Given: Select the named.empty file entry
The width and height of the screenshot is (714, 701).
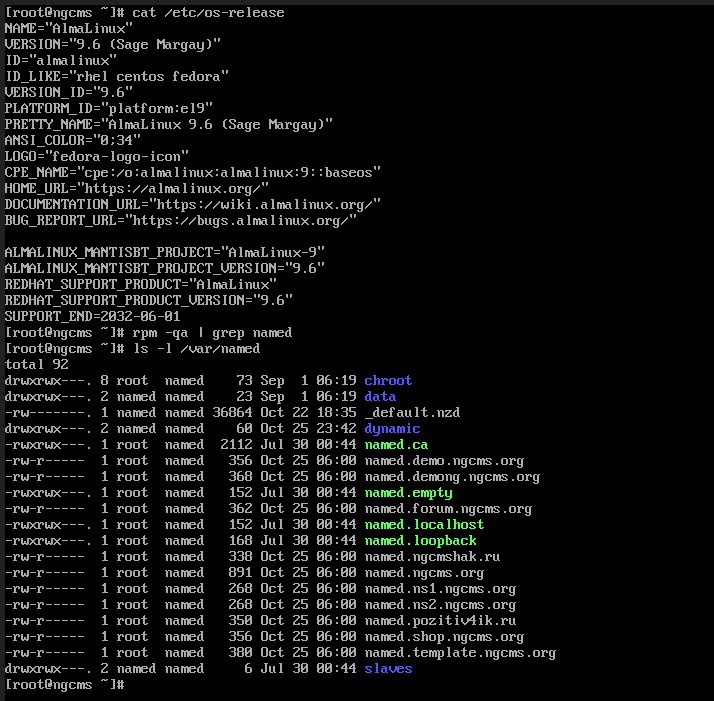Looking at the screenshot, I should (408, 492).
